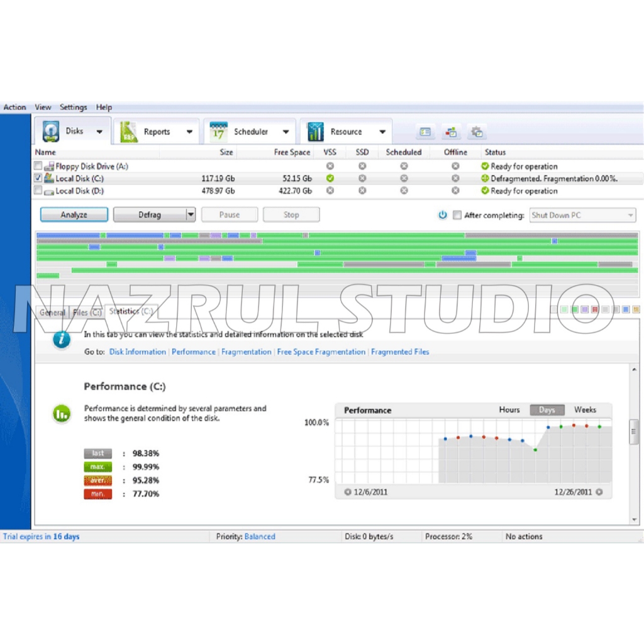Switch to the General tab
This screenshot has width=644, height=644.
[52, 313]
